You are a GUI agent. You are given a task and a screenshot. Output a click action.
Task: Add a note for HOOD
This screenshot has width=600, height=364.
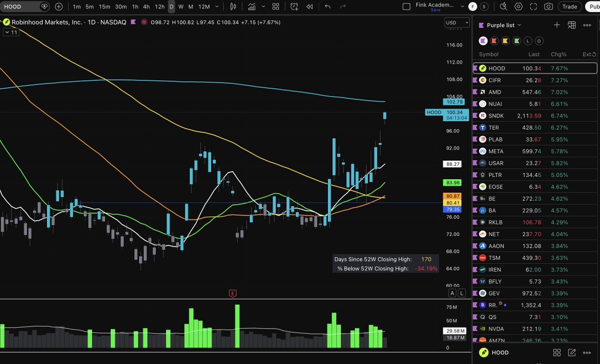coord(572,353)
